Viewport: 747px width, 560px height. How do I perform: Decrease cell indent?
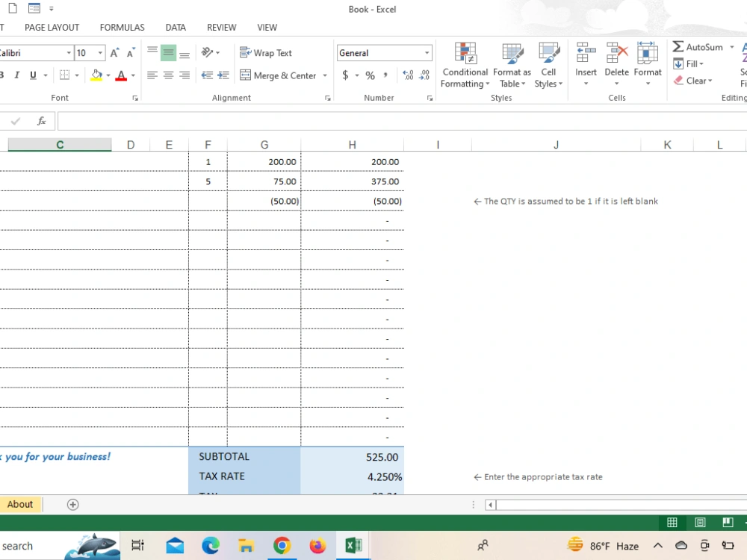(207, 75)
